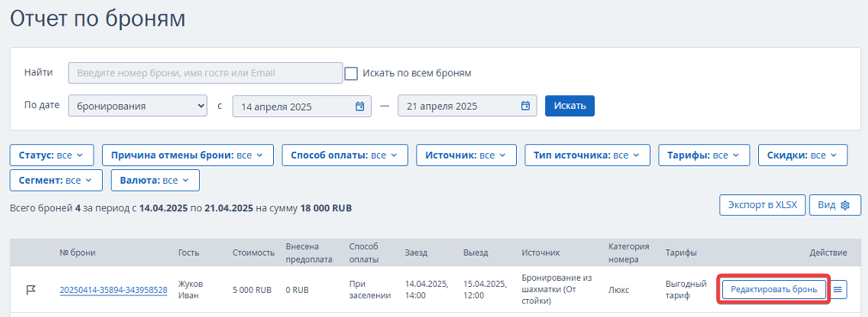Click the Отчет по броням heading
868x317 pixels.
pyautogui.click(x=97, y=19)
